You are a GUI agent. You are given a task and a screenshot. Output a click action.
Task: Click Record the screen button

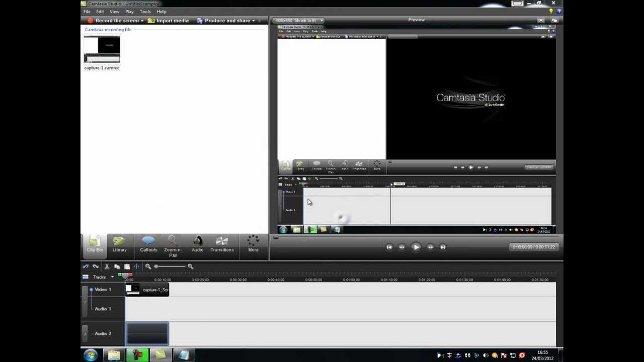(113, 21)
